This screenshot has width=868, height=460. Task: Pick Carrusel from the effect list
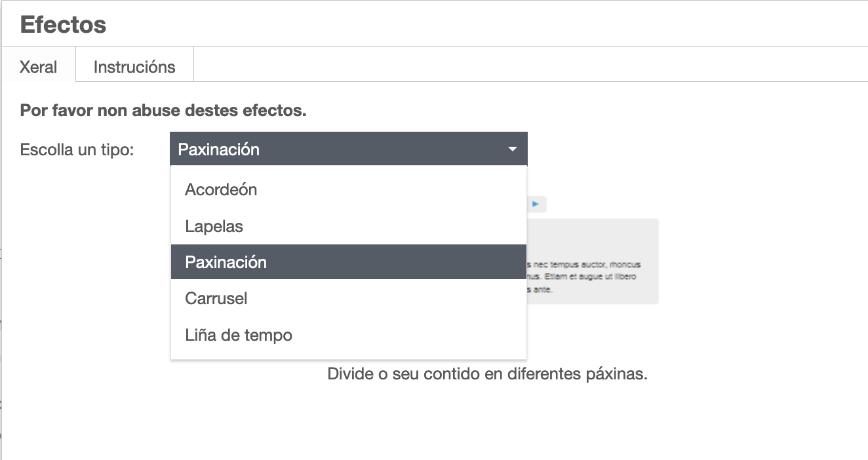pos(215,298)
